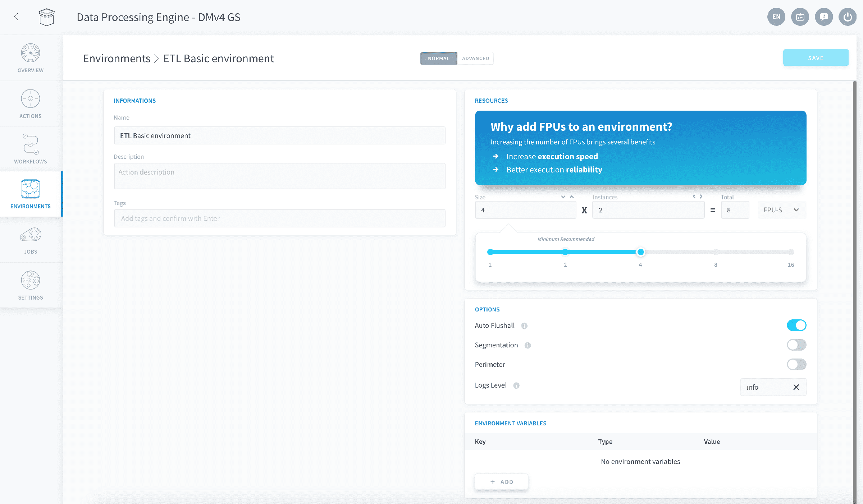This screenshot has width=863, height=504.
Task: Open the Workflows sidebar icon
Action: 31,144
